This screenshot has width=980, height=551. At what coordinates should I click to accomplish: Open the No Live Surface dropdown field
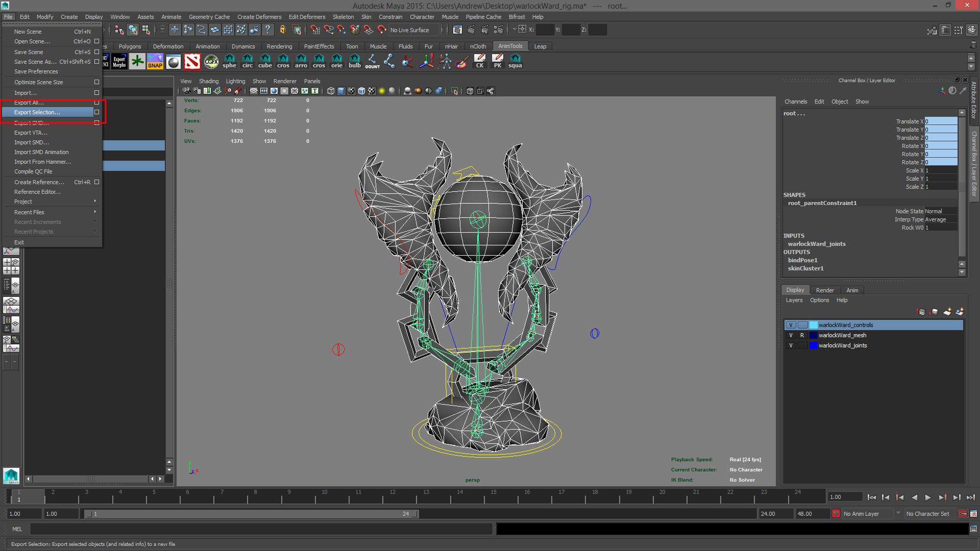(413, 30)
